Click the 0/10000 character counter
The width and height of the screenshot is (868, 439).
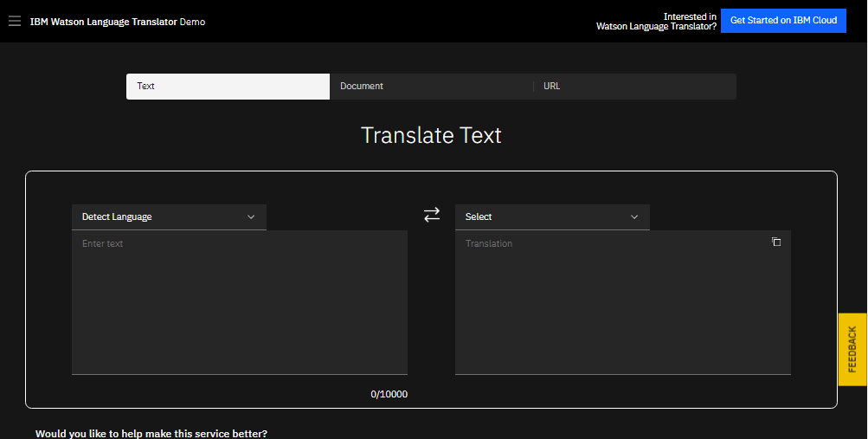pos(389,394)
